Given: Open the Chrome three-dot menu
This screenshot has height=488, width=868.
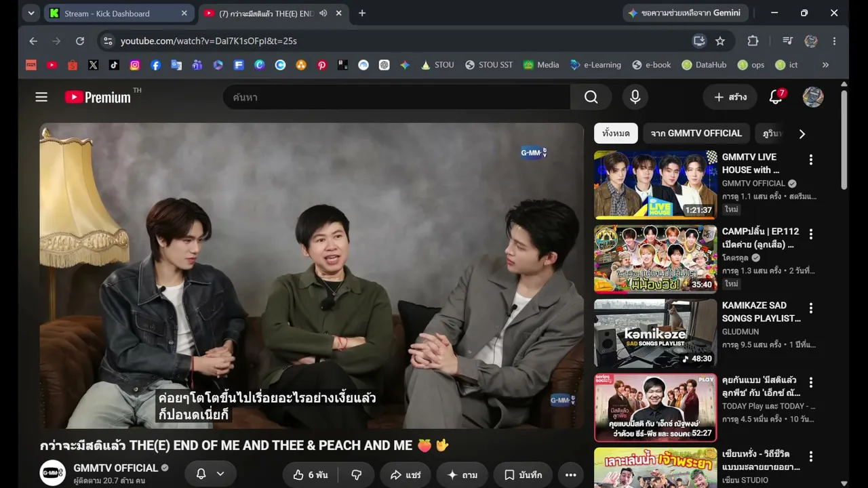Looking at the screenshot, I should (x=834, y=41).
